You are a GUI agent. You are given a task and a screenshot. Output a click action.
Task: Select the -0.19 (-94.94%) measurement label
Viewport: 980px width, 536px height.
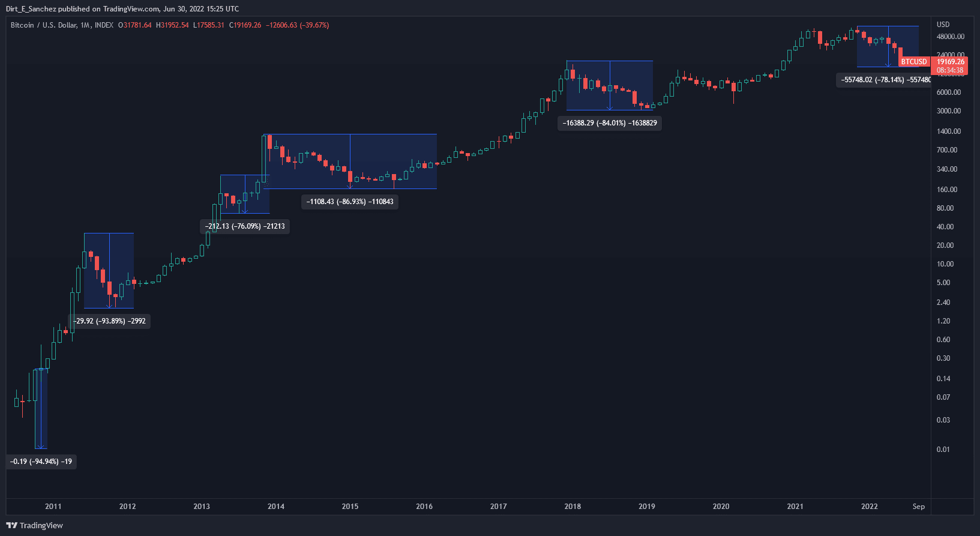click(x=41, y=462)
